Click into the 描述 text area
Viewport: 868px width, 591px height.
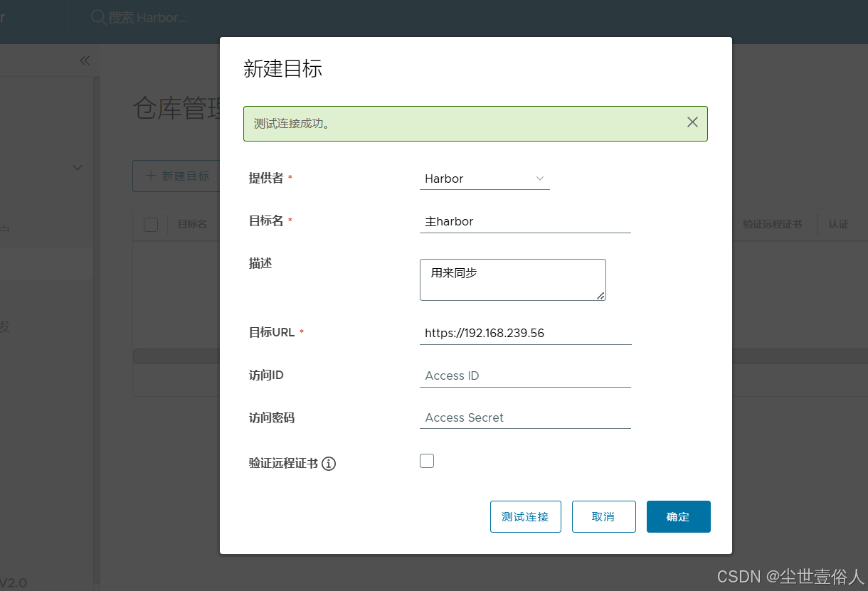click(512, 279)
